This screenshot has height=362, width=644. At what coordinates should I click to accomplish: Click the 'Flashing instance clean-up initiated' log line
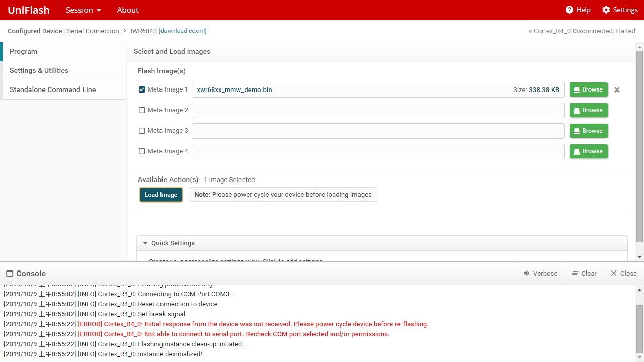[125, 344]
